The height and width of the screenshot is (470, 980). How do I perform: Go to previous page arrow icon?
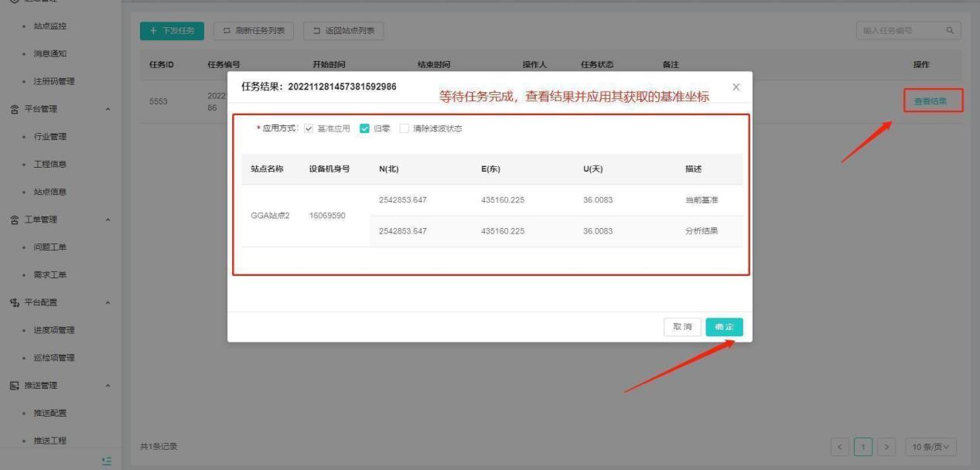tap(840, 447)
